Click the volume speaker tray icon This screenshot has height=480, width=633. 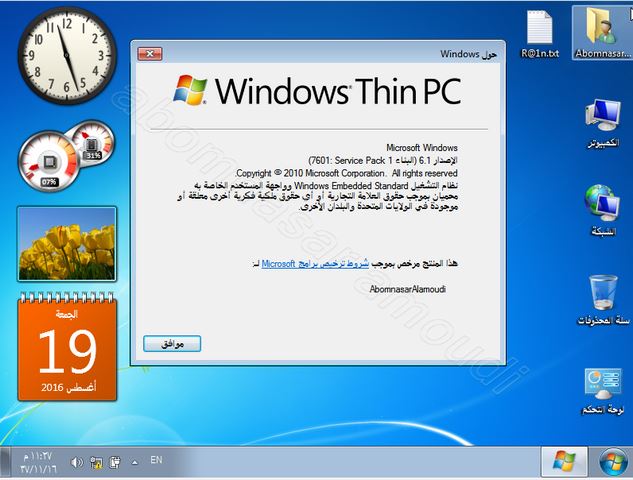tap(76, 462)
